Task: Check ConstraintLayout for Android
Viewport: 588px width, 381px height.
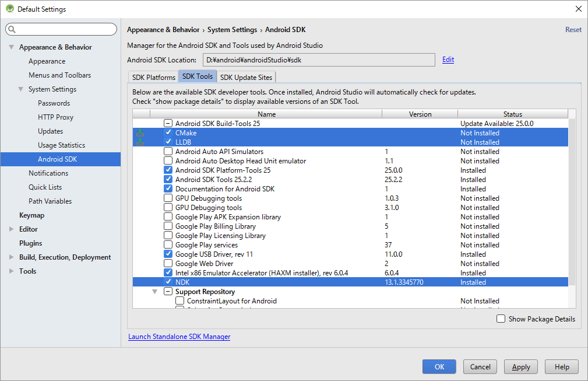Action: click(x=179, y=300)
